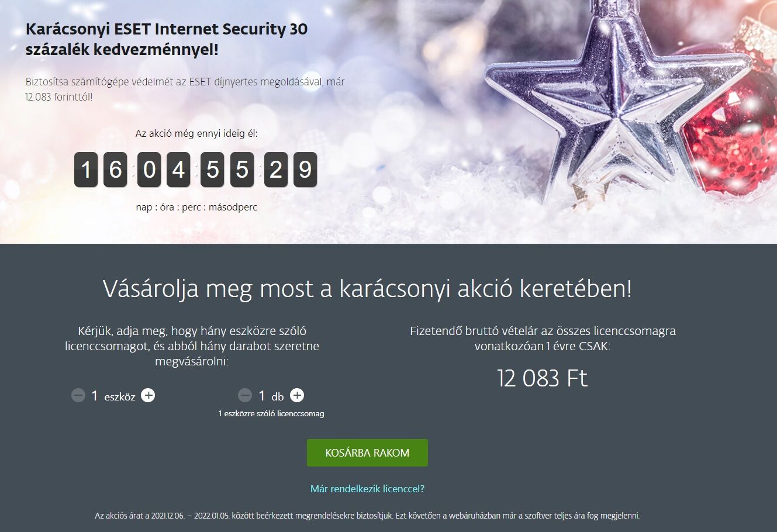Click the db package quantity value

[262, 396]
